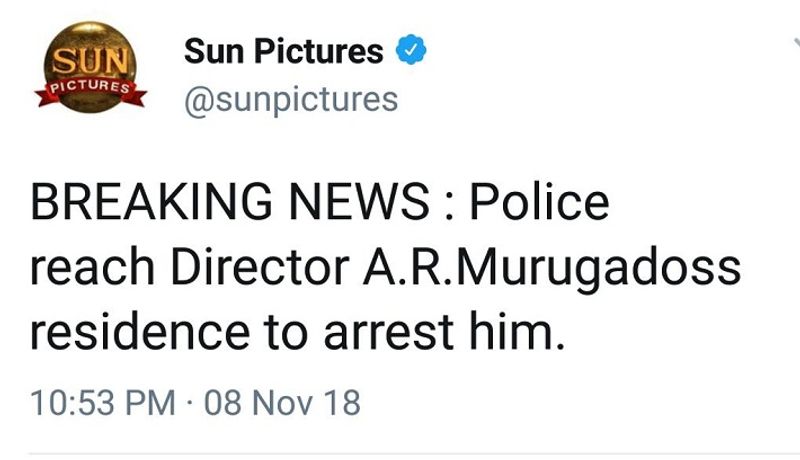Select the word Police in the tweet
This screenshot has width=800, height=460.
click(539, 203)
